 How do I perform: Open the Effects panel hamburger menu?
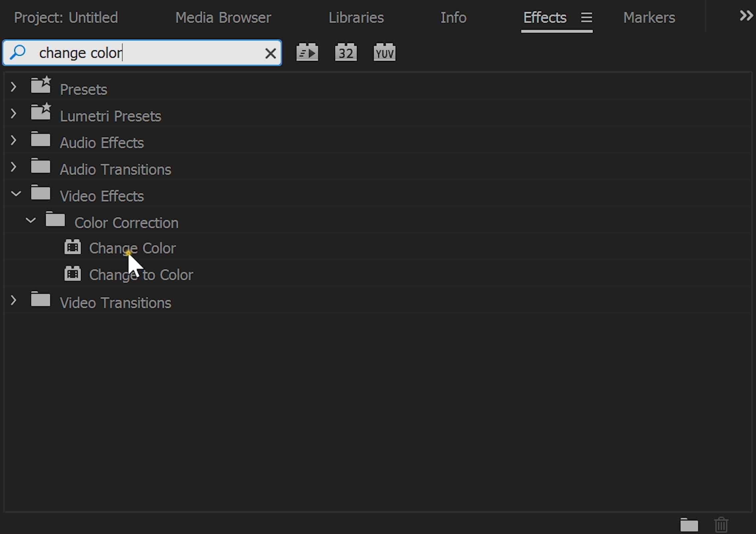[586, 18]
